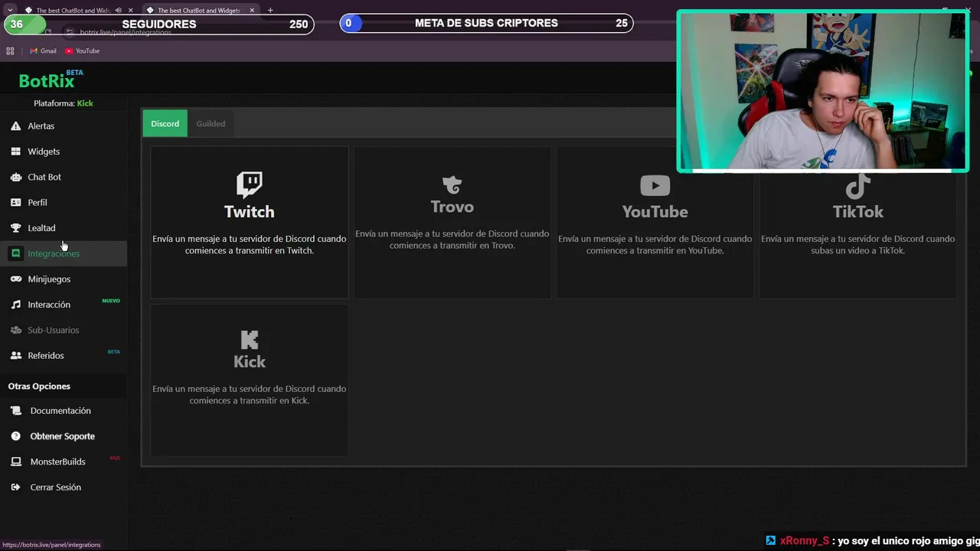The height and width of the screenshot is (551, 980).
Task: Mute audio on the first browser tab
Action: [x=118, y=11]
